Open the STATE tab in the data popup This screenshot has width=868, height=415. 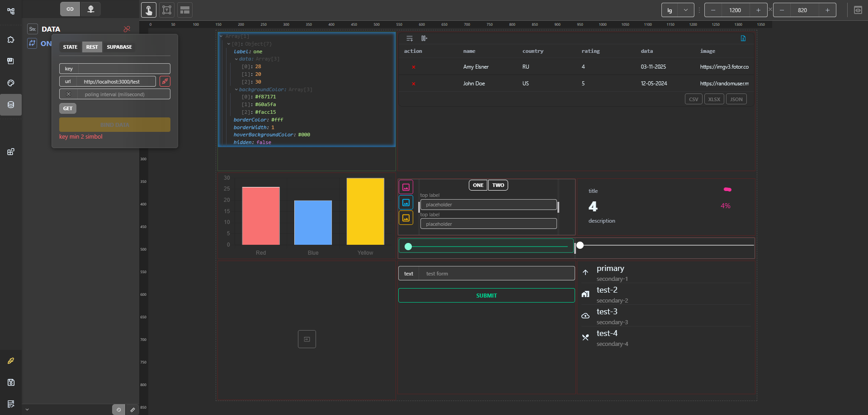[x=70, y=47]
